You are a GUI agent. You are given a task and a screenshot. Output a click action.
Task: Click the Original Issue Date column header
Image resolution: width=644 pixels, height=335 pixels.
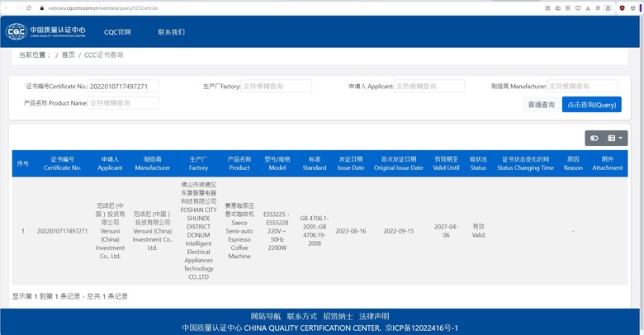pyautogui.click(x=399, y=163)
